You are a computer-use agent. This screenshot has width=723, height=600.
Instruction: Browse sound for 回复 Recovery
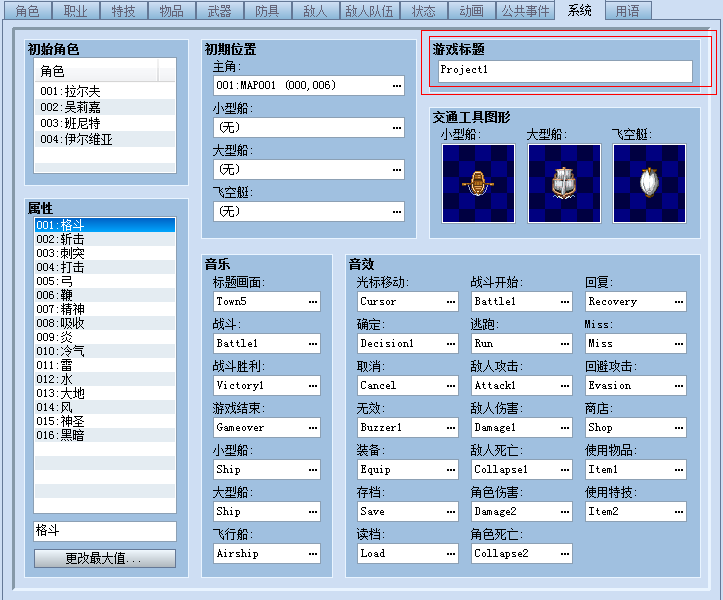tap(678, 302)
